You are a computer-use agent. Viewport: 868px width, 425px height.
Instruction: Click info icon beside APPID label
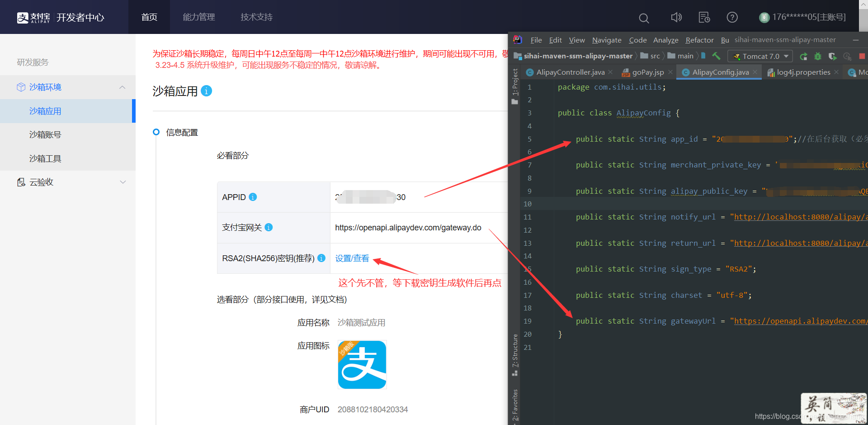[253, 197]
